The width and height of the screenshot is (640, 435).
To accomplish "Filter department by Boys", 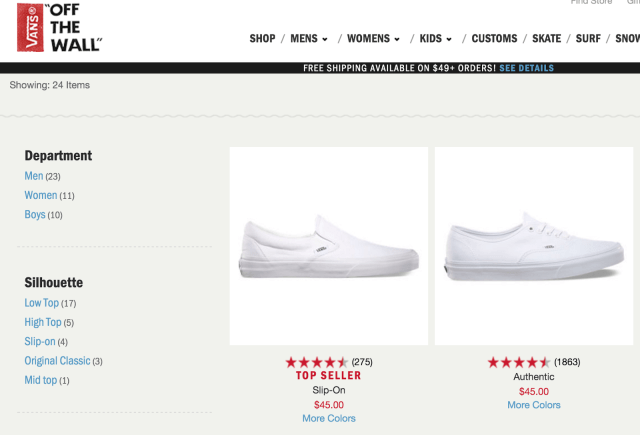I will coord(35,215).
